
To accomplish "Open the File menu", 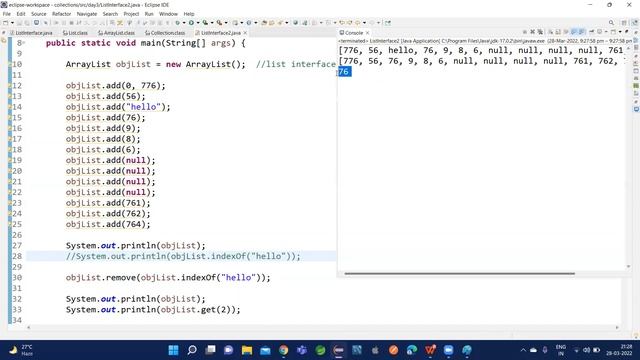I will click(x=7, y=14).
